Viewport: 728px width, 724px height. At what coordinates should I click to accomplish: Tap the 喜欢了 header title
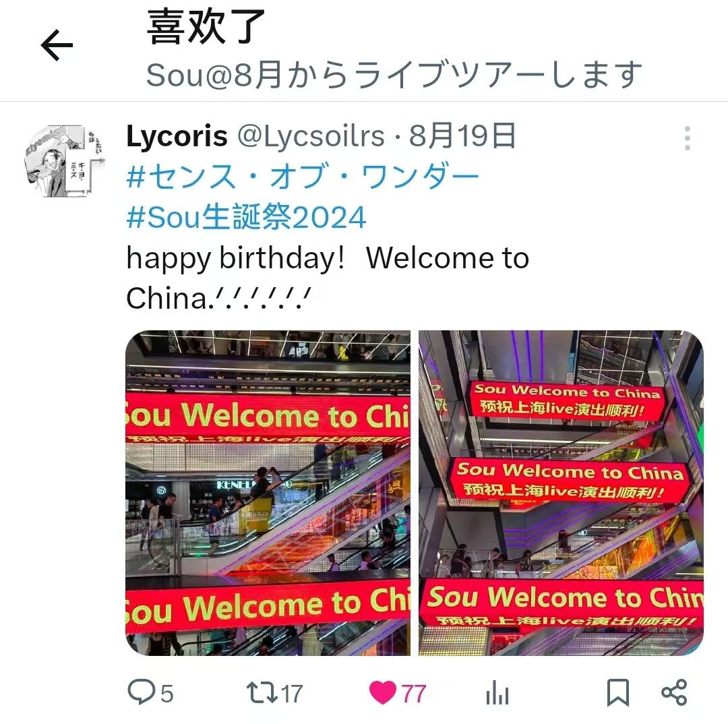click(x=206, y=27)
